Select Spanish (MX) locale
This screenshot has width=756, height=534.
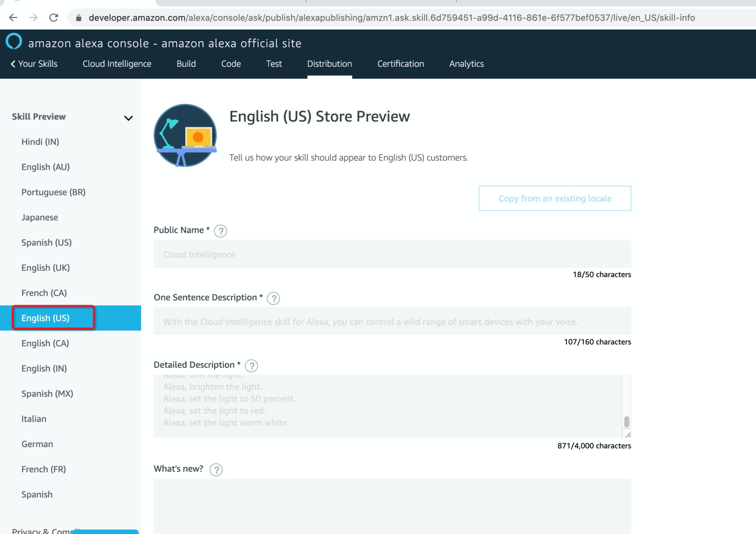pyautogui.click(x=47, y=393)
